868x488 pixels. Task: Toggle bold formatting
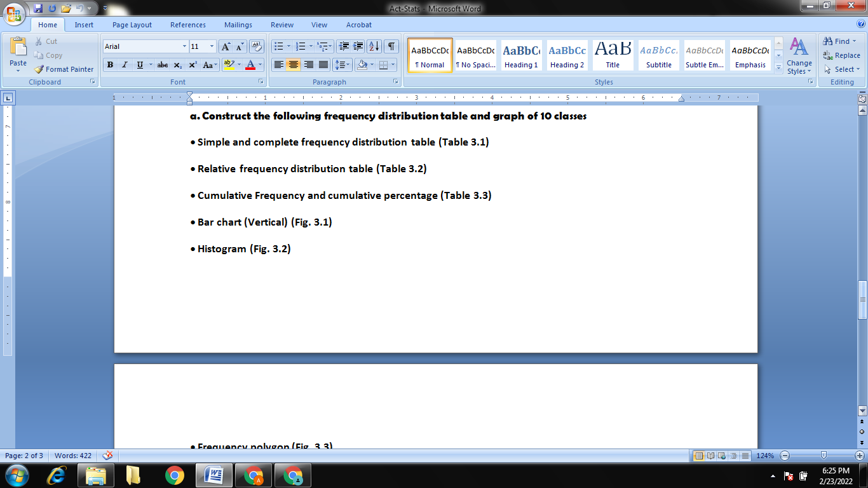click(x=109, y=65)
